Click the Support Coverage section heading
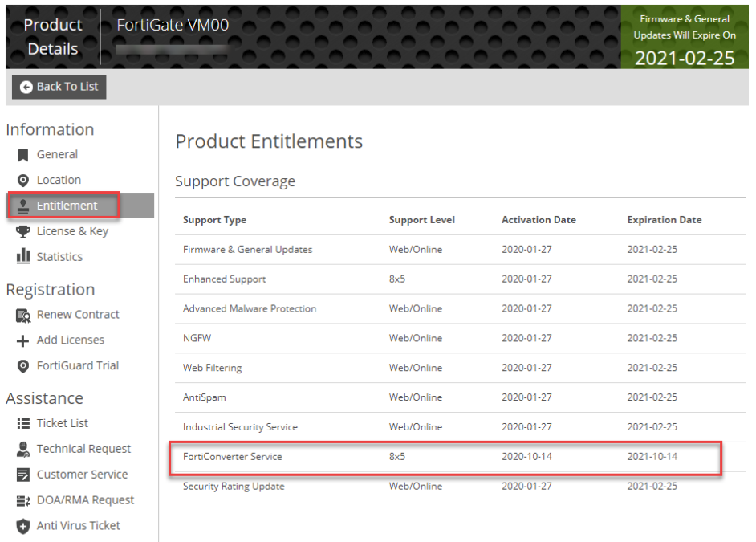This screenshot has height=542, width=756. [x=235, y=181]
